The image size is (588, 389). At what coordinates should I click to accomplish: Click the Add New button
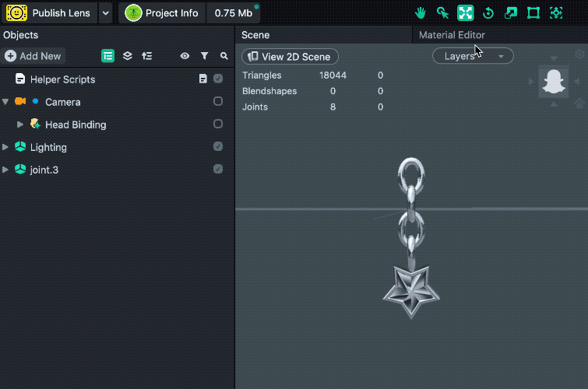coord(33,56)
